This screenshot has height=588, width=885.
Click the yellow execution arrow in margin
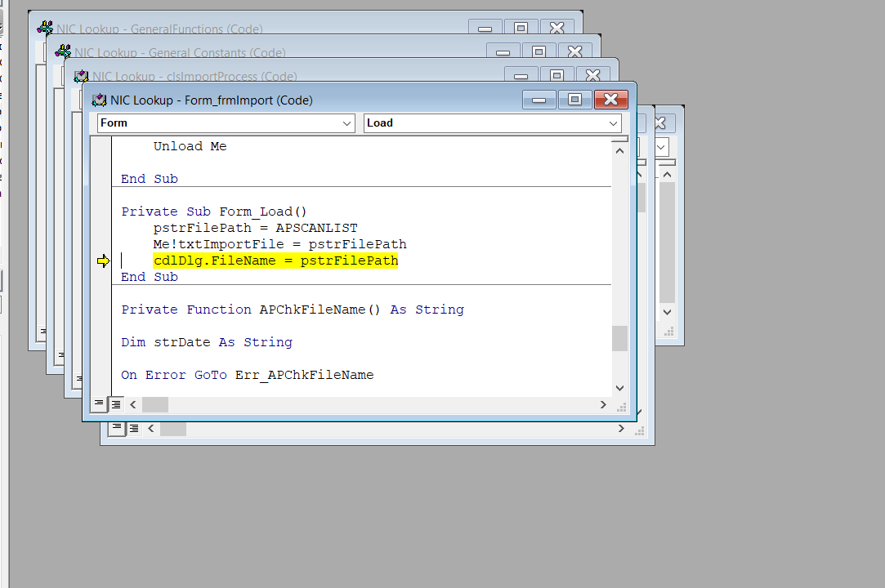[103, 261]
